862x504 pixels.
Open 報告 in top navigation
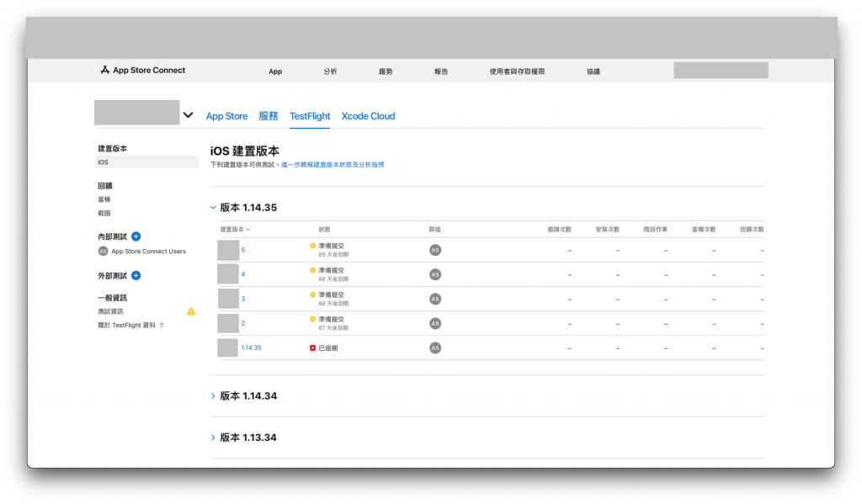[441, 72]
